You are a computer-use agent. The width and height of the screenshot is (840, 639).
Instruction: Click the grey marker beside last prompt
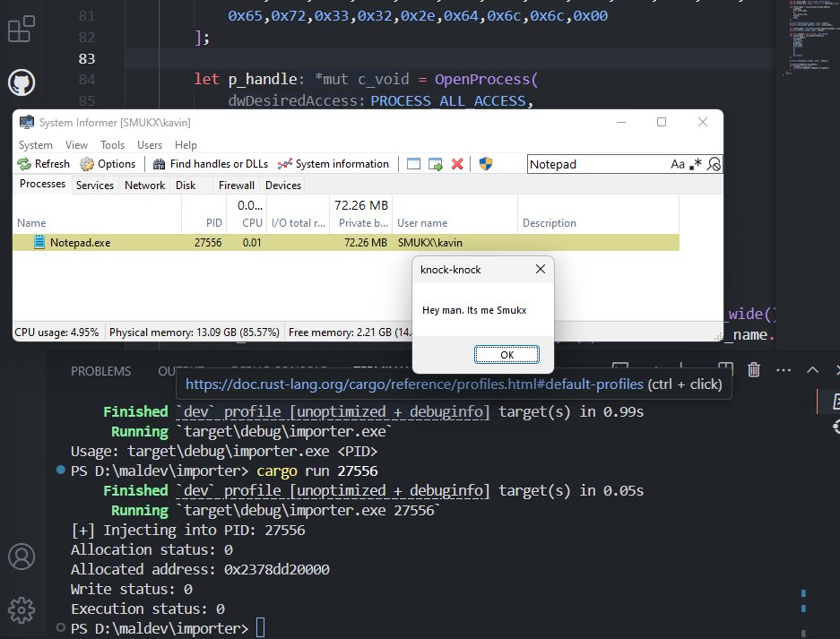pos(61,627)
